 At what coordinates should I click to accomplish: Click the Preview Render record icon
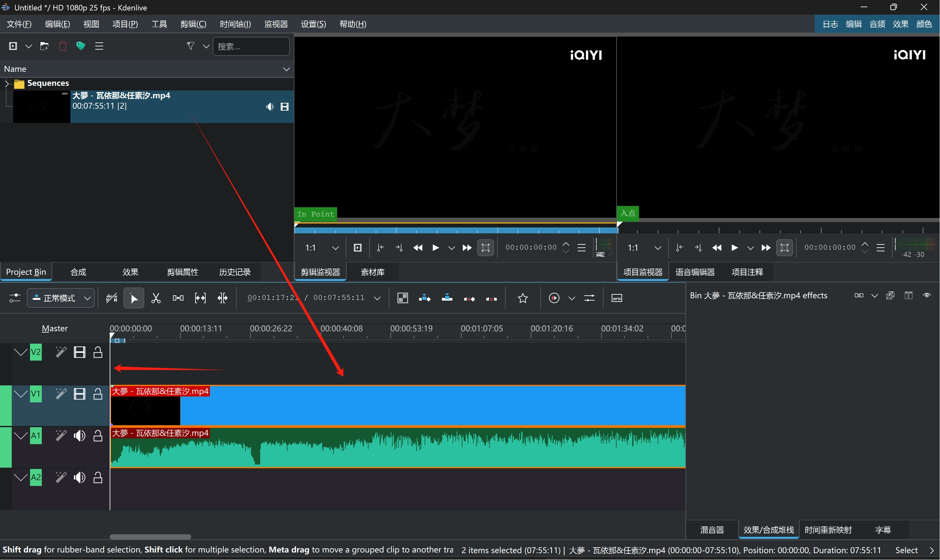[554, 299]
